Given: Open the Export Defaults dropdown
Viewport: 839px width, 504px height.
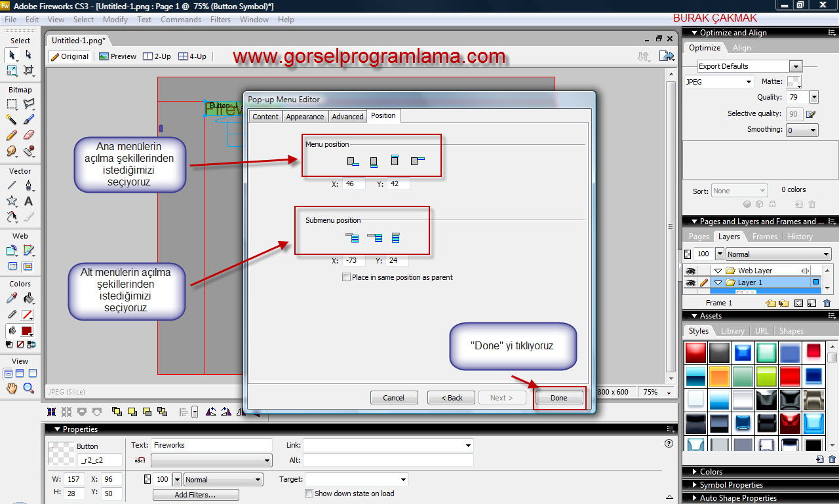Looking at the screenshot, I should 795,66.
